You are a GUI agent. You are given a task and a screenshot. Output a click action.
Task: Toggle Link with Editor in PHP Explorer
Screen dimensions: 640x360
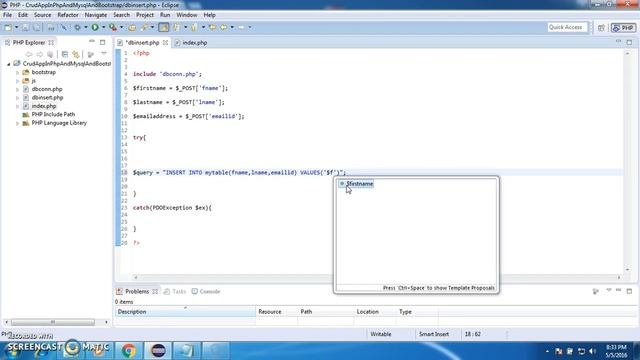76,54
